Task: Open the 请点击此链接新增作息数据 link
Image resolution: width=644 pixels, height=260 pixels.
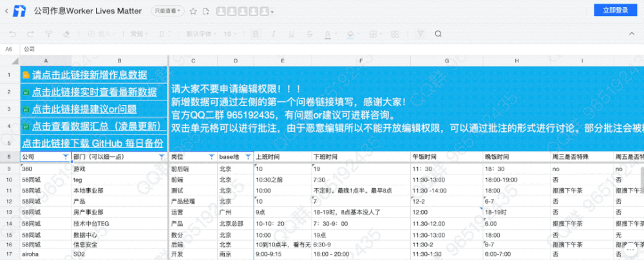Action: click(x=90, y=75)
